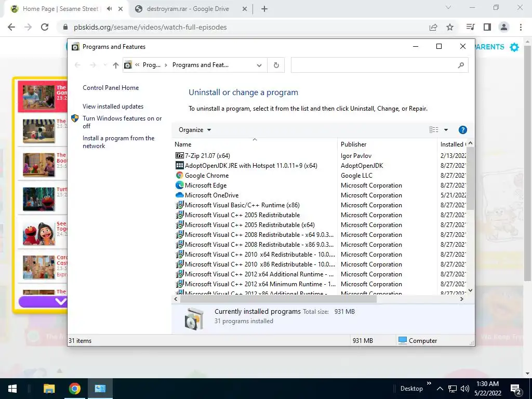Image resolution: width=532 pixels, height=399 pixels.
Task: Open the view options dropdown arrow
Action: [446, 130]
